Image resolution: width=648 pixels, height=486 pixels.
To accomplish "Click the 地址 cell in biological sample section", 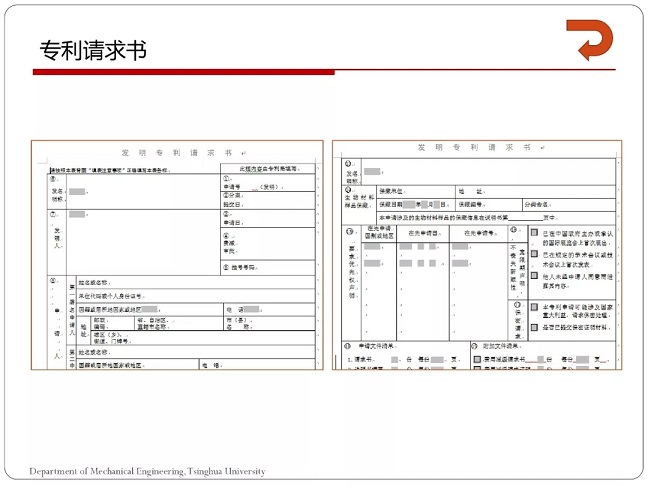I will 536,192.
